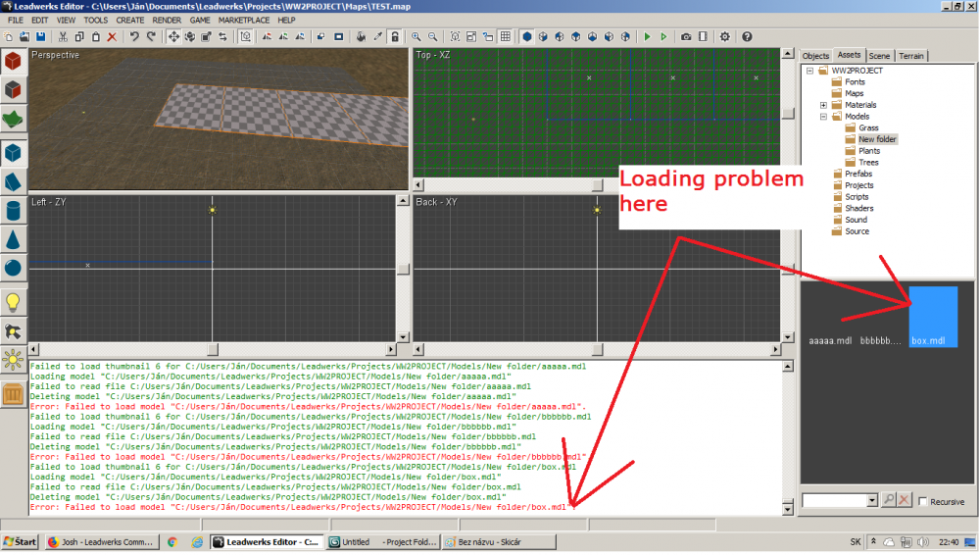The height and width of the screenshot is (555, 980).
Task: Click the red Delete X toolbar icon
Action: coord(112,36)
